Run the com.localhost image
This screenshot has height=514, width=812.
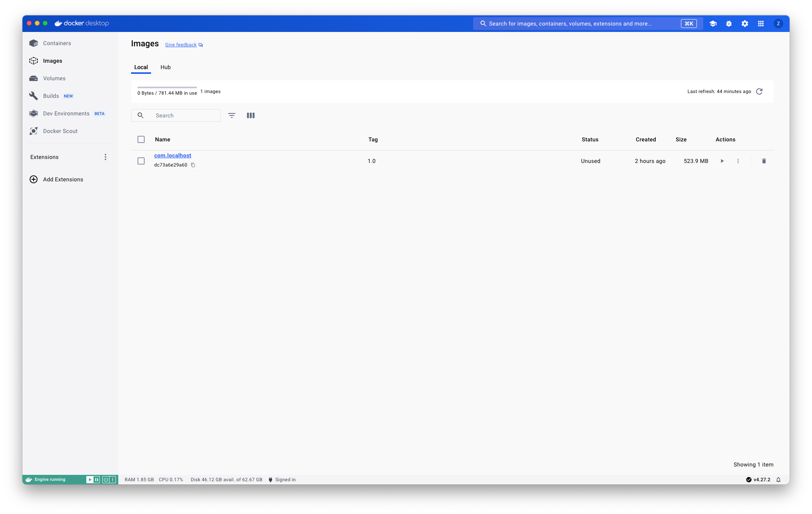722,161
